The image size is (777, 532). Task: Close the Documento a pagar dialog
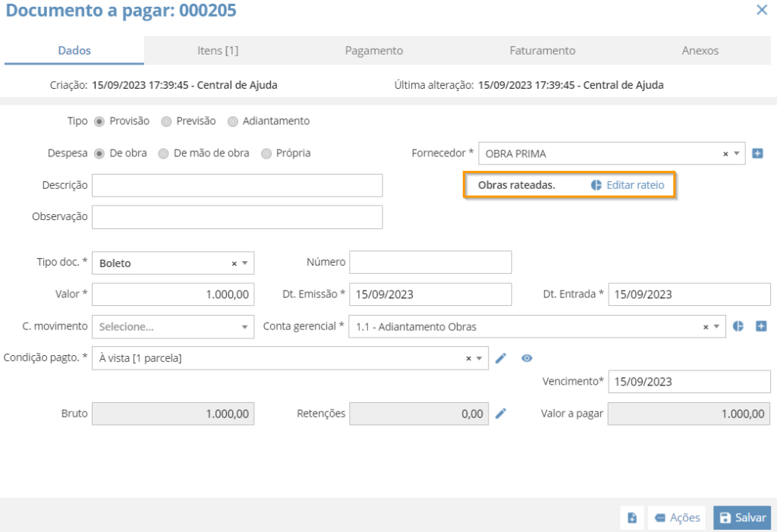coord(762,9)
